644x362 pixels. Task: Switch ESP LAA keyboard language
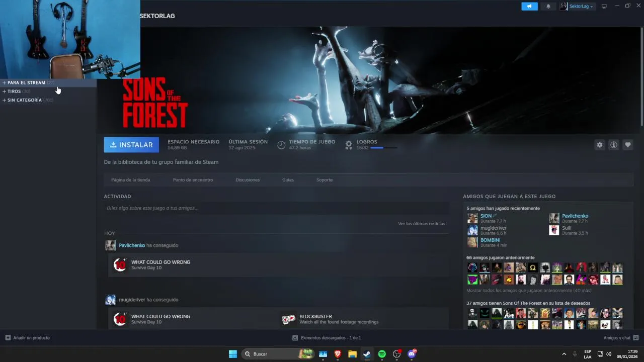coord(588,354)
